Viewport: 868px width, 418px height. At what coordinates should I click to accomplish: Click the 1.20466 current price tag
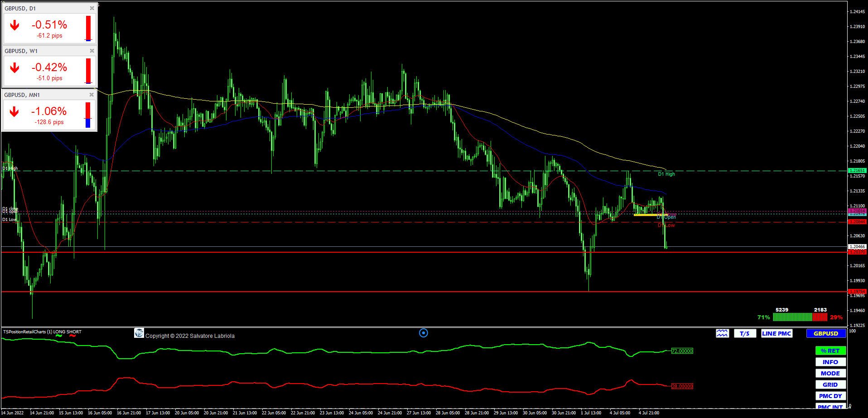tap(857, 247)
